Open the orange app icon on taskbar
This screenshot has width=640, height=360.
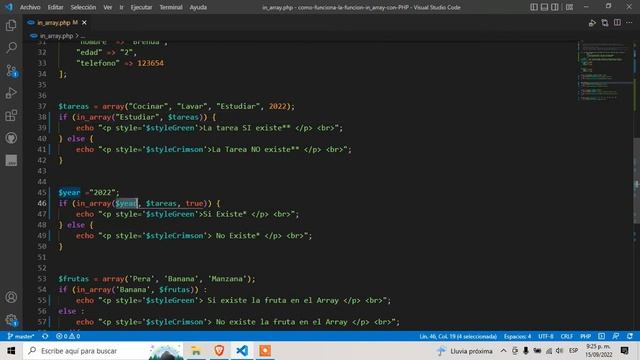coord(265,351)
